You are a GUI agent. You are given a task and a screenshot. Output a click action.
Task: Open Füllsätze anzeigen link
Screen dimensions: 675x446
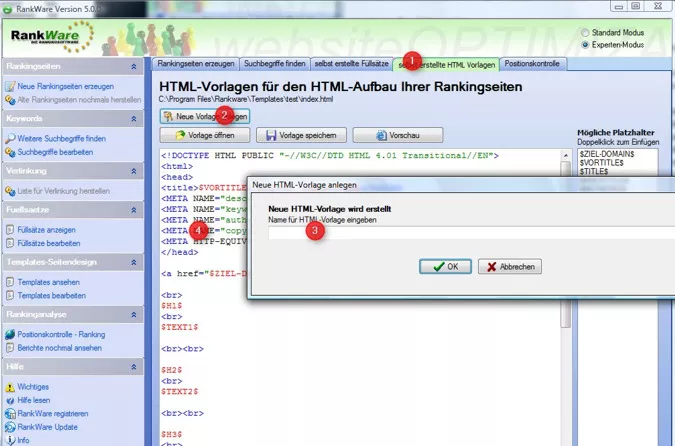pyautogui.click(x=46, y=230)
